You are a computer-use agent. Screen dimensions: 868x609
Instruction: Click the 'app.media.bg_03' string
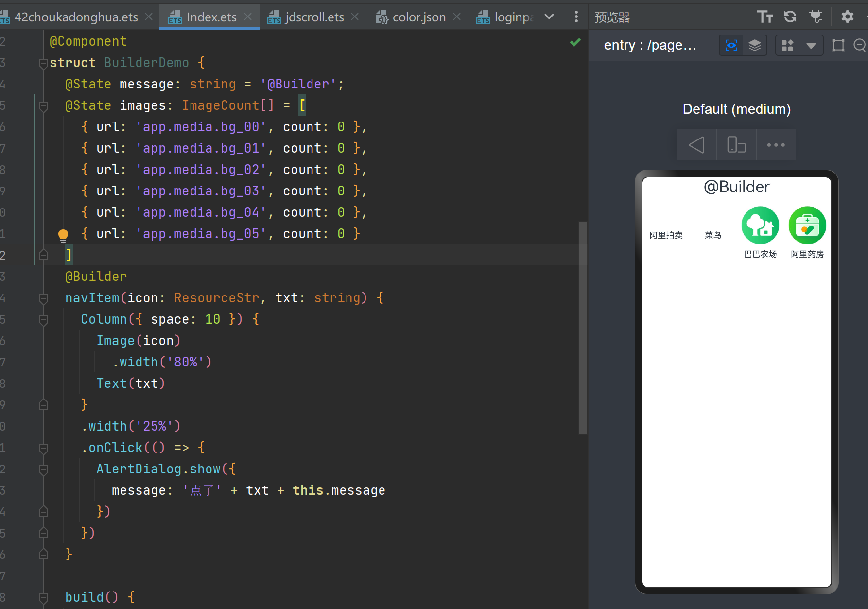(201, 191)
